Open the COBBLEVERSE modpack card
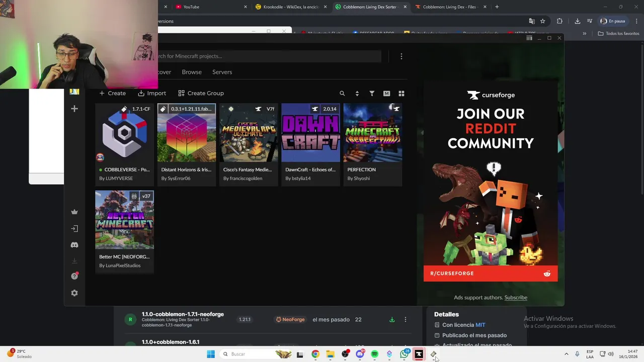The image size is (644, 362). tap(124, 144)
